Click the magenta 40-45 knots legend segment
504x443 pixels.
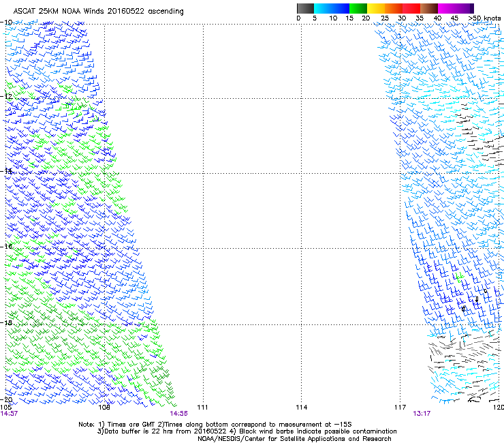tap(447, 8)
